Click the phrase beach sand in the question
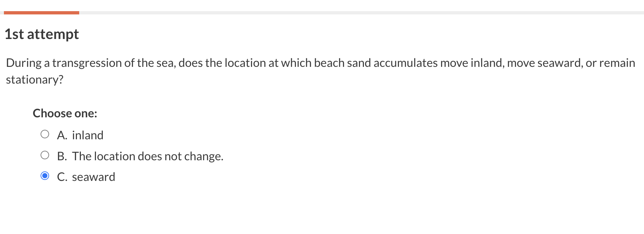This screenshot has width=644, height=234. point(342,63)
